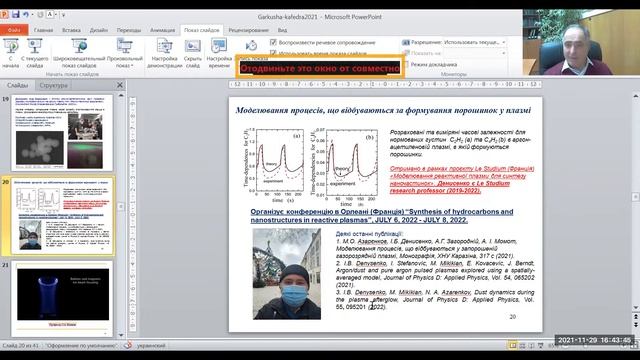Click the slide title Моделювання процесів
The image size is (640, 360).
[x=383, y=110]
